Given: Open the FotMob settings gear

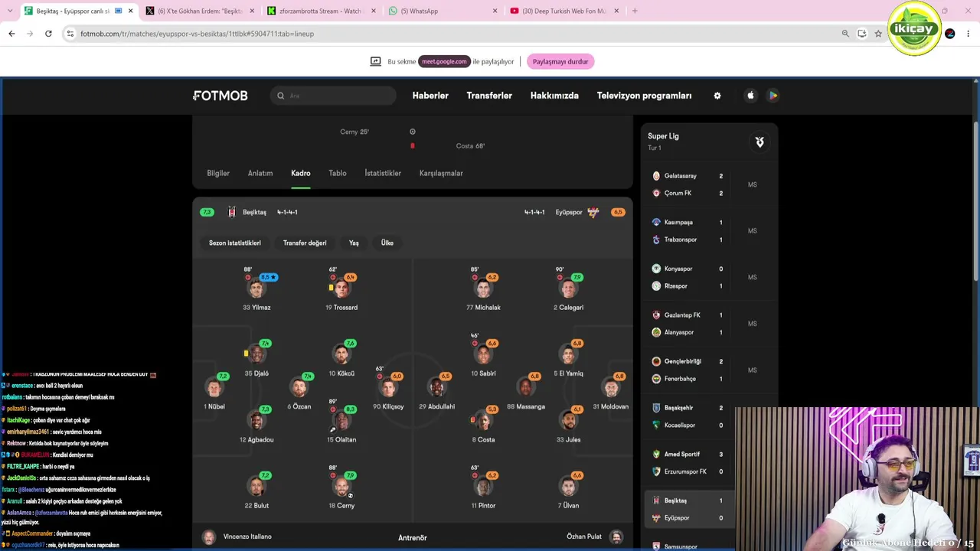Looking at the screenshot, I should [x=717, y=96].
